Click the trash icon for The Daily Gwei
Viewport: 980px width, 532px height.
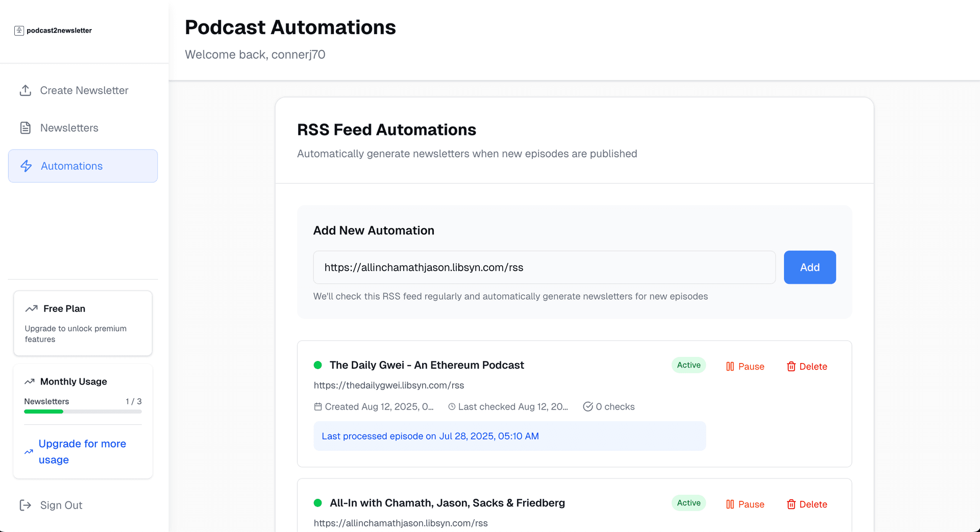tap(791, 367)
